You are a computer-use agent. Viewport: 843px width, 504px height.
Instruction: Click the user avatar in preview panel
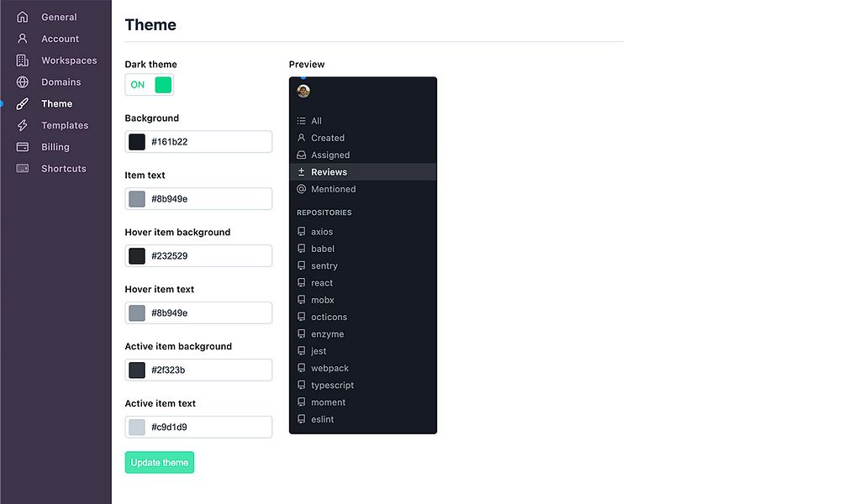click(303, 92)
